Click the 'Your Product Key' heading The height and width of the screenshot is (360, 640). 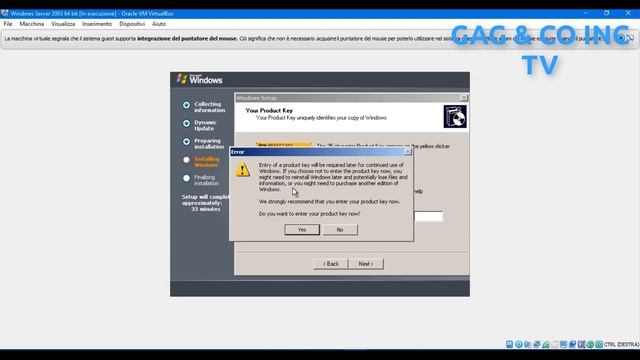269,110
